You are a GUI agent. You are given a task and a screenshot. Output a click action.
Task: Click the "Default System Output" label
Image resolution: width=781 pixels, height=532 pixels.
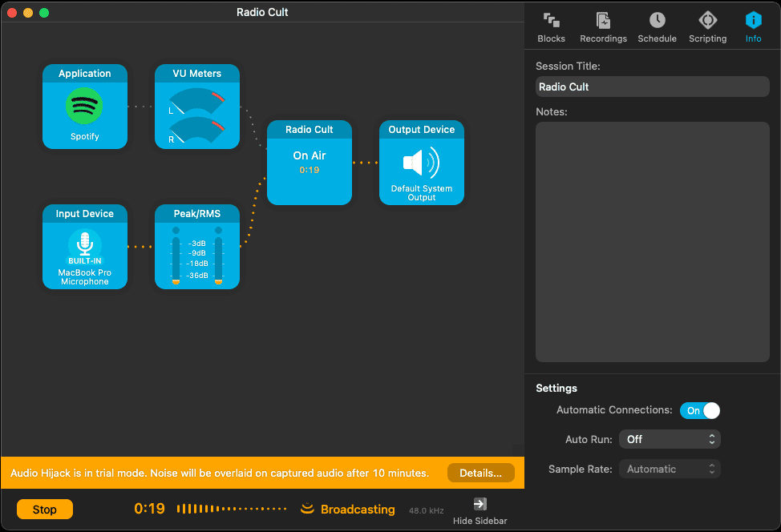pyautogui.click(x=422, y=192)
